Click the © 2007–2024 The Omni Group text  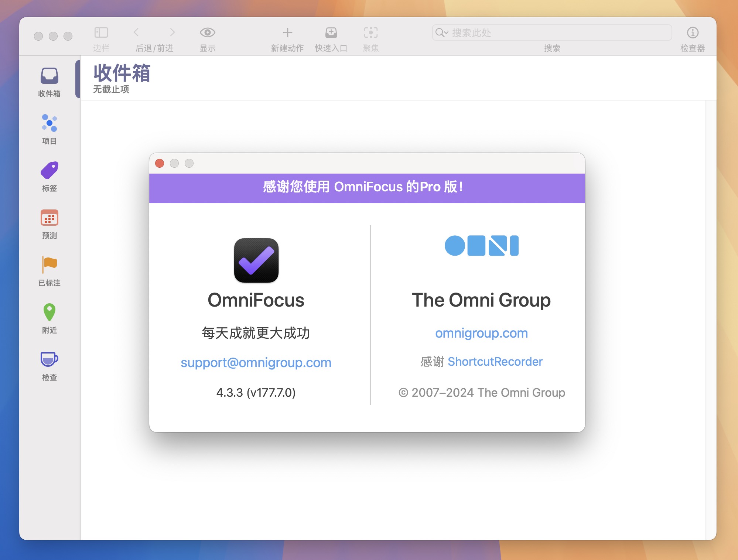pyautogui.click(x=482, y=393)
